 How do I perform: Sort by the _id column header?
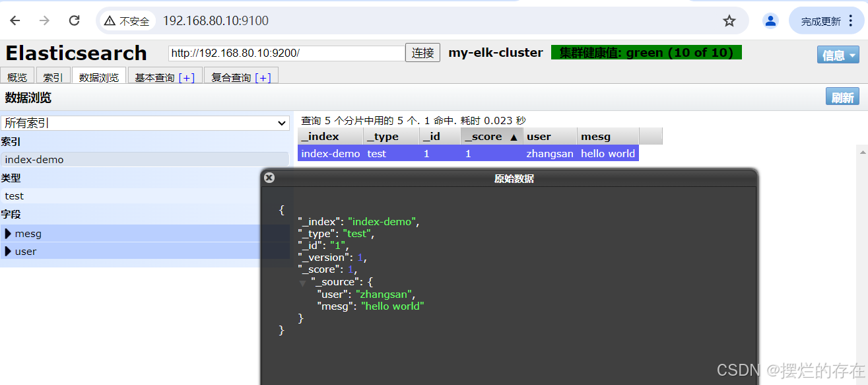coord(440,136)
